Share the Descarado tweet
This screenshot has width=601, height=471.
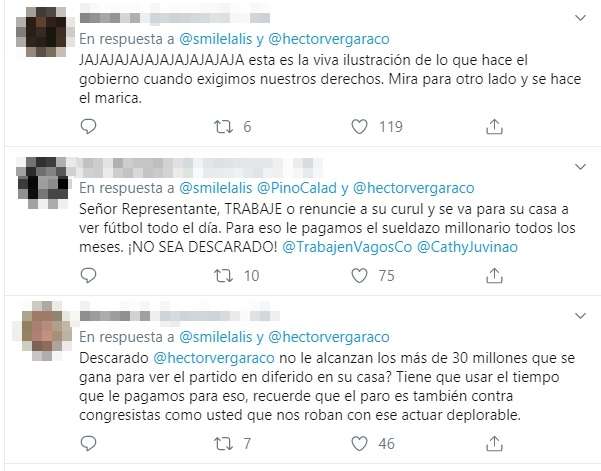[494, 443]
